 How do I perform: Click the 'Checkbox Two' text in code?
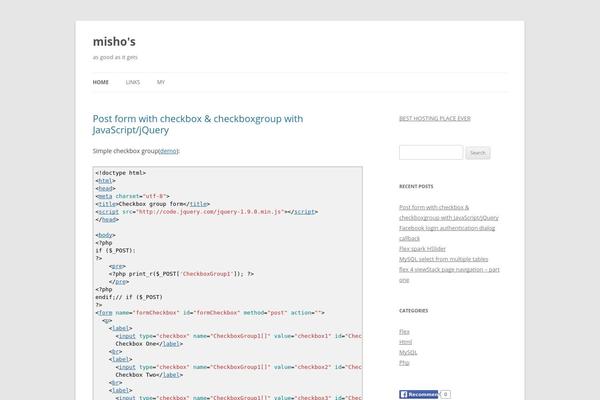136,375
